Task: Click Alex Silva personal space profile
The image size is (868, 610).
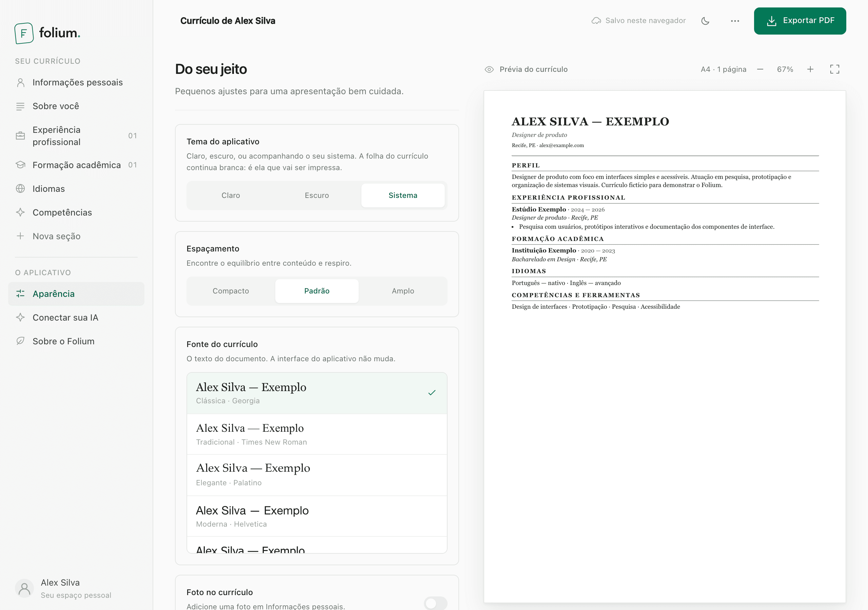Action: click(x=76, y=588)
